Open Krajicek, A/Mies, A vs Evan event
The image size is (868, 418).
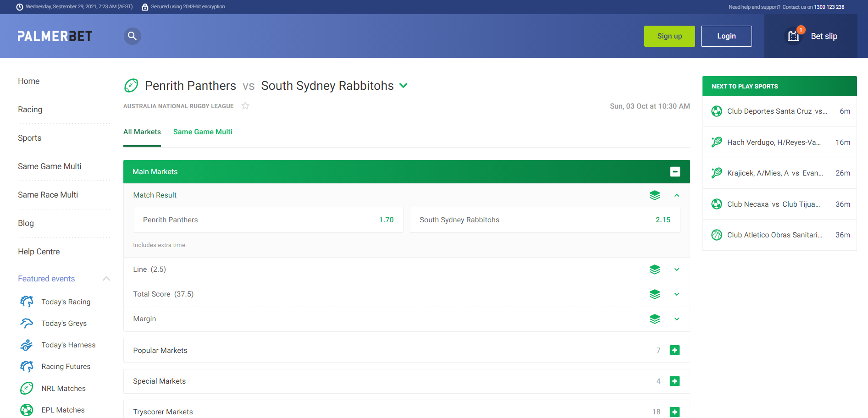(780, 173)
